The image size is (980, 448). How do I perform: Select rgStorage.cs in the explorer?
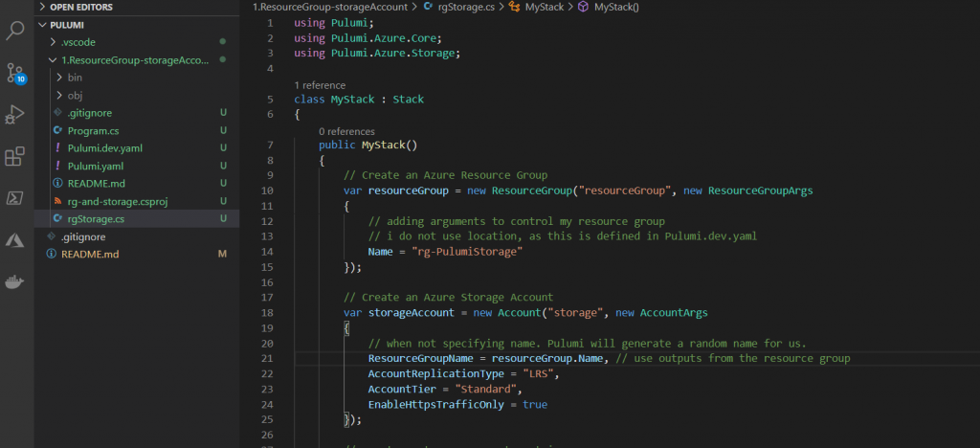137,218
